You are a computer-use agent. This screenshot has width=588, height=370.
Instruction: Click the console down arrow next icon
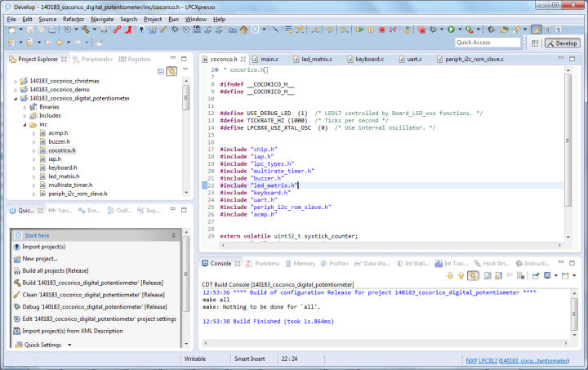tap(450, 276)
